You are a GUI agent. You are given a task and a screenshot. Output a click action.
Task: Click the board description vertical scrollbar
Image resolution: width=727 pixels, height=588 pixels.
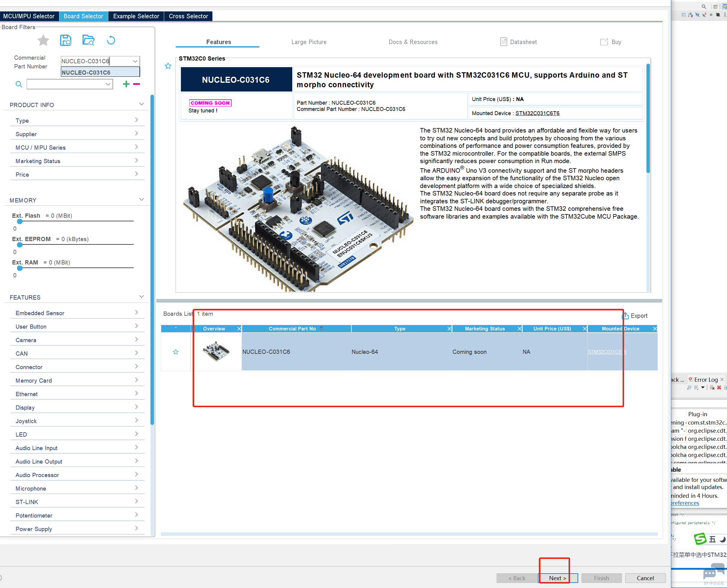[648, 118]
